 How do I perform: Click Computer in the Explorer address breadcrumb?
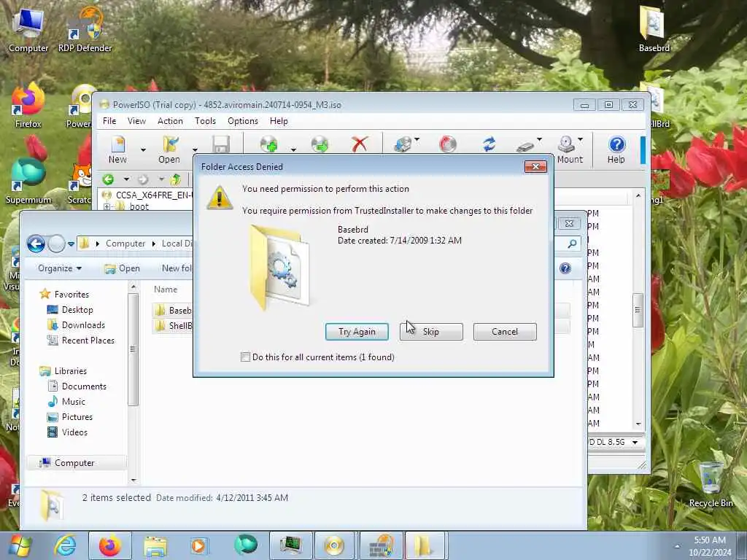pos(125,244)
